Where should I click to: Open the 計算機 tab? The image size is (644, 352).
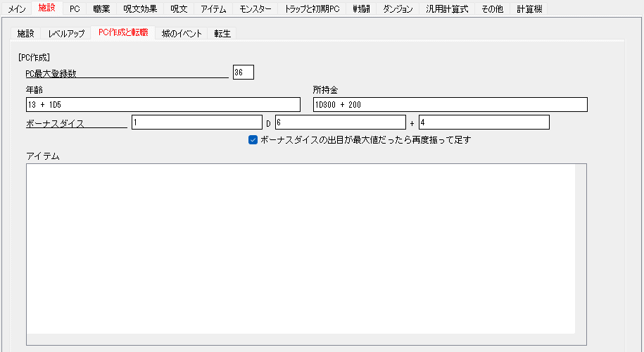(x=529, y=9)
